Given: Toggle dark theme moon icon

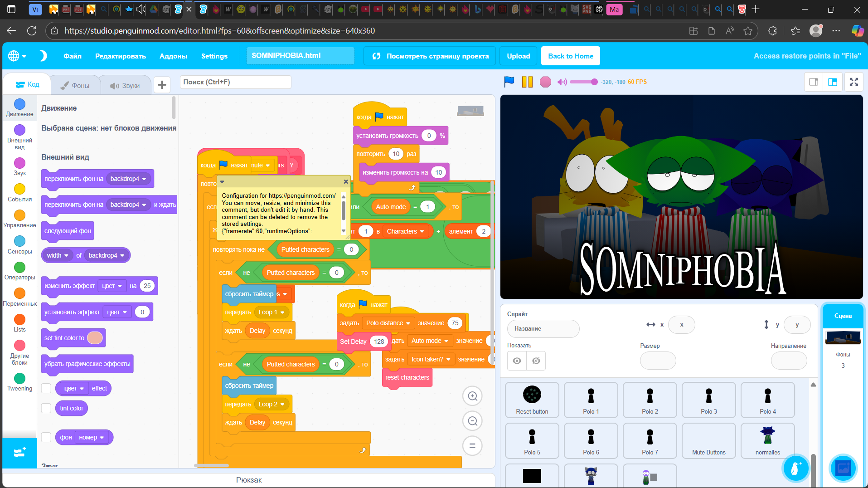Looking at the screenshot, I should point(43,56).
